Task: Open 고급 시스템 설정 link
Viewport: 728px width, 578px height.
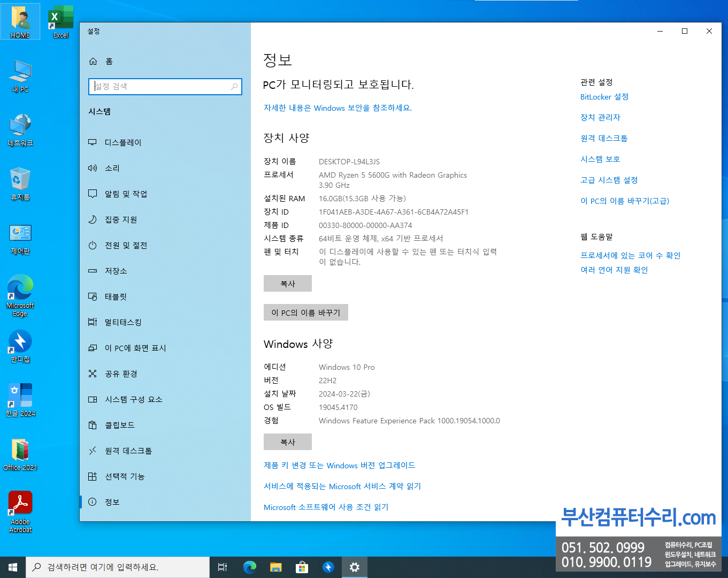Action: click(x=609, y=180)
